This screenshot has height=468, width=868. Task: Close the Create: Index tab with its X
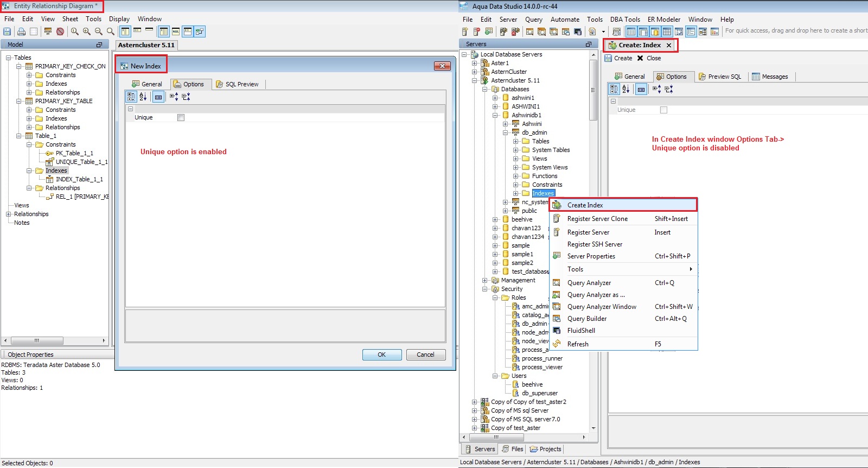click(669, 46)
